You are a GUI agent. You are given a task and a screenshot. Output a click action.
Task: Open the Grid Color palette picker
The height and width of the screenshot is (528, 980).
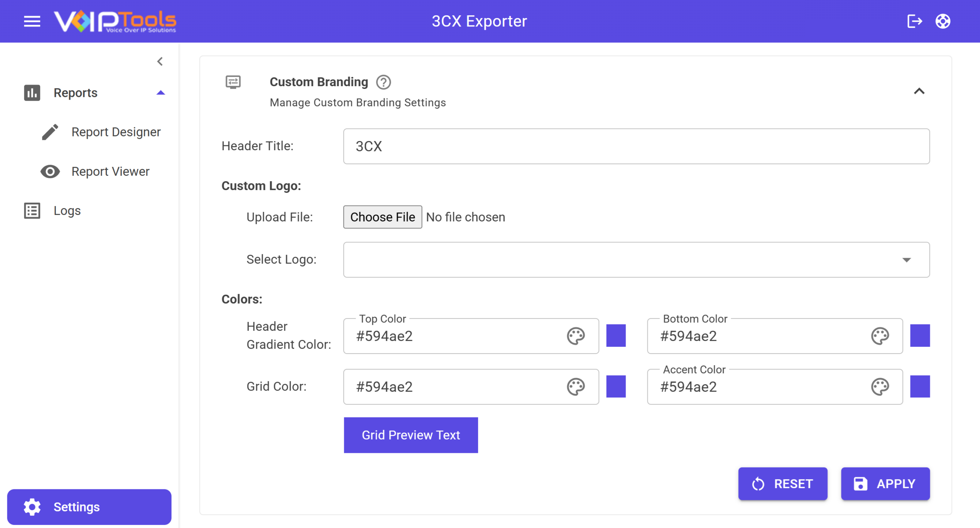click(576, 387)
